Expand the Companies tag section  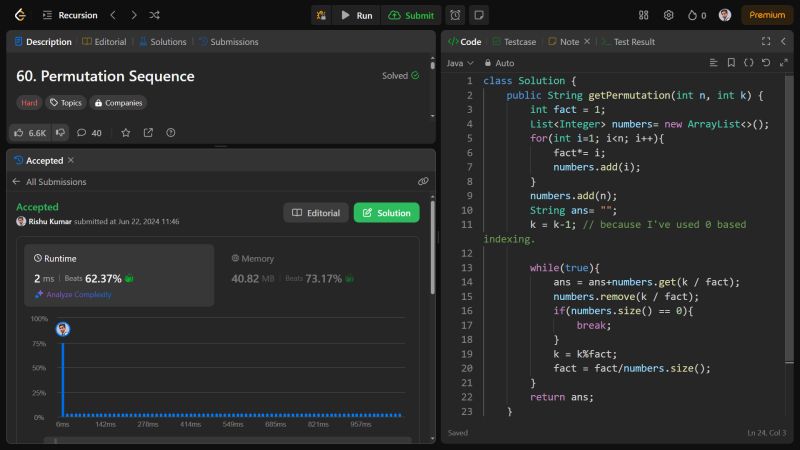pyautogui.click(x=118, y=102)
